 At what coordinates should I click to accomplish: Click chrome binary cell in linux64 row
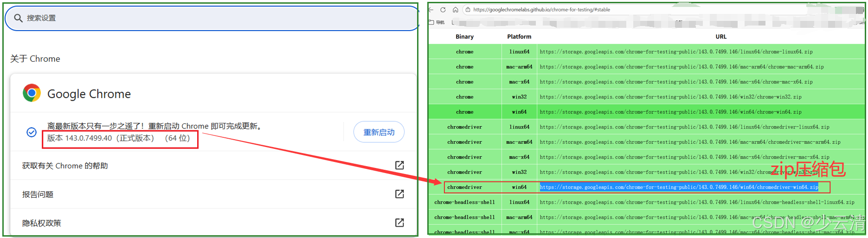464,51
